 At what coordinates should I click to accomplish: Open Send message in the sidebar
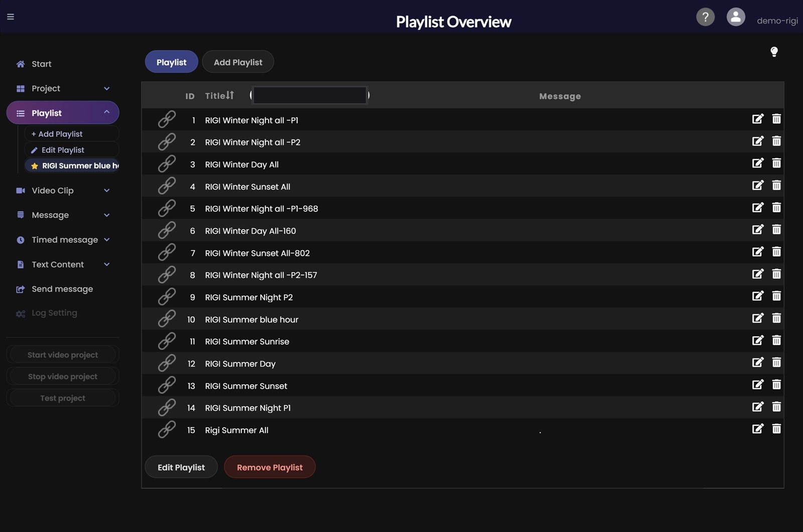click(x=62, y=289)
